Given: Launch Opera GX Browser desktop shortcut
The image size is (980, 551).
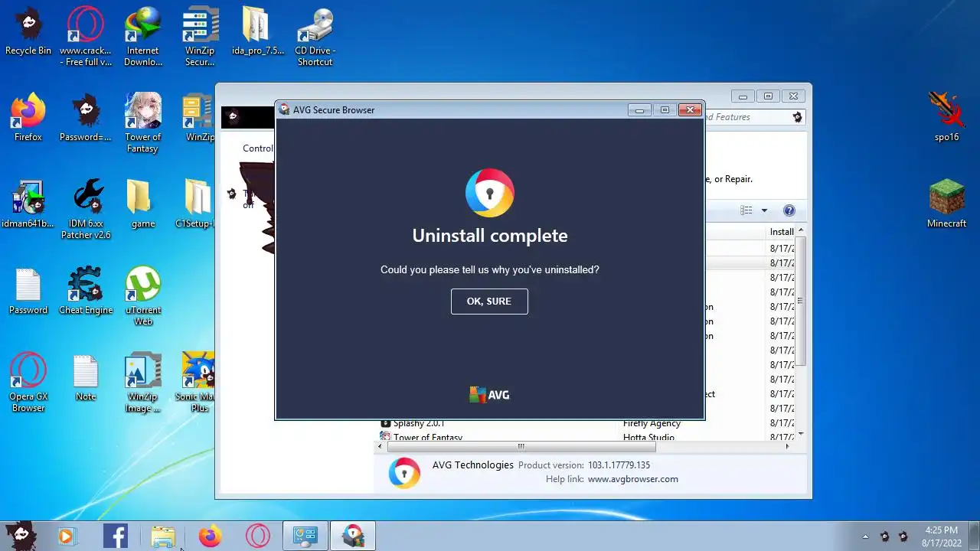Looking at the screenshot, I should click(x=28, y=383).
